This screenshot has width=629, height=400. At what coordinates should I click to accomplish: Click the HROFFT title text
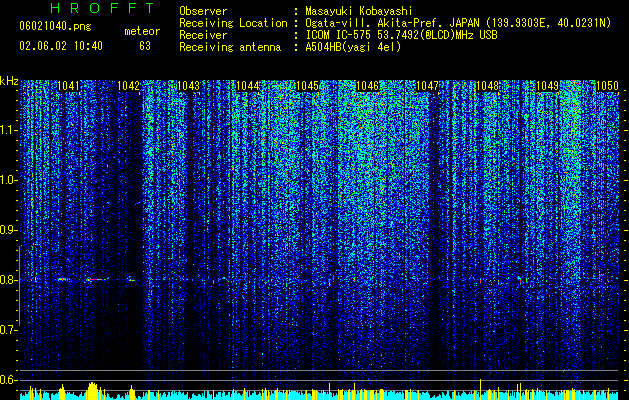pos(103,8)
